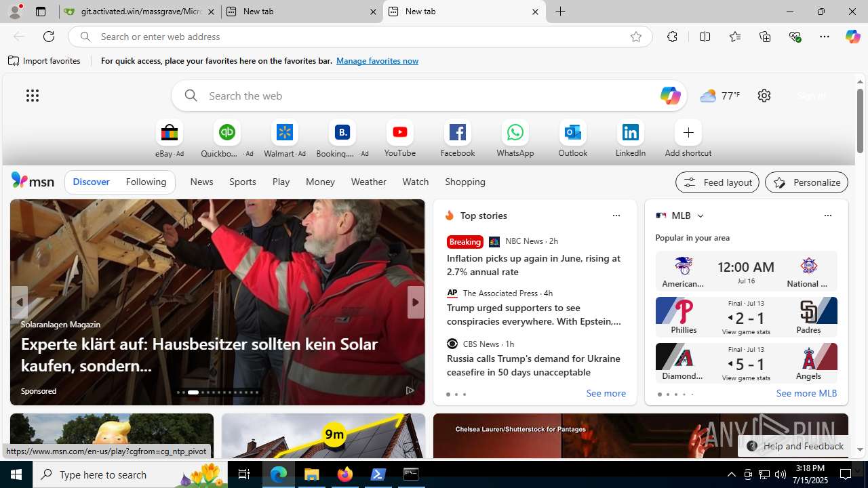Open the Walmart shortcut tile
The height and width of the screenshot is (488, 868).
tap(285, 139)
